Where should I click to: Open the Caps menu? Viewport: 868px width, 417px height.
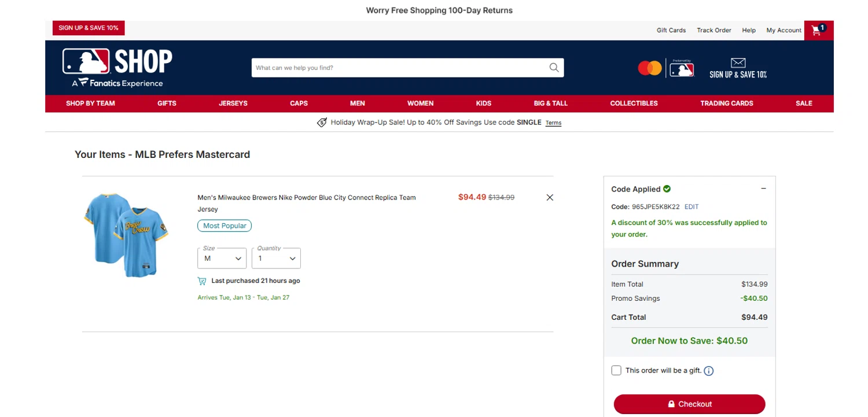[x=299, y=104]
